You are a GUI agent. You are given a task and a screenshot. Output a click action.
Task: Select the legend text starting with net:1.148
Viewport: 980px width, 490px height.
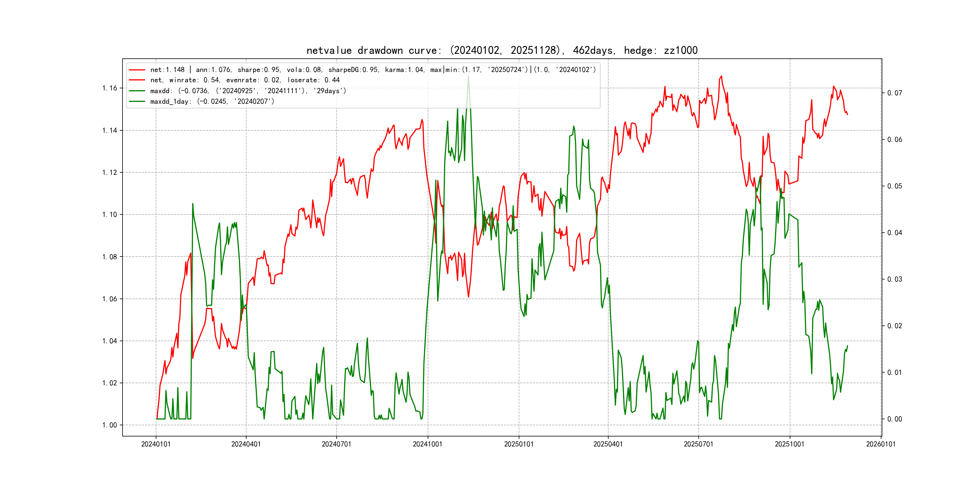tap(373, 70)
